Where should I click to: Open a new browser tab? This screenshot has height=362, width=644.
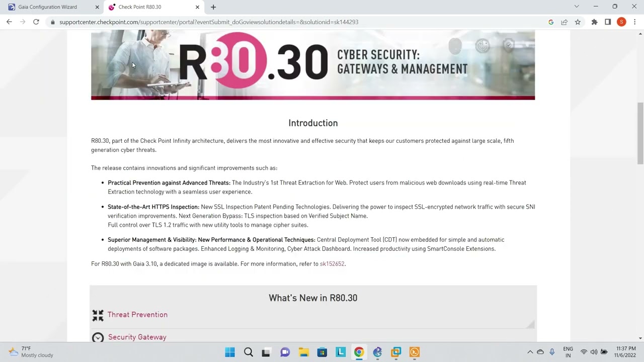(213, 7)
